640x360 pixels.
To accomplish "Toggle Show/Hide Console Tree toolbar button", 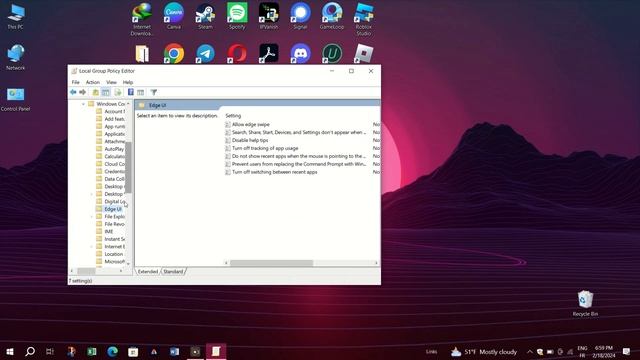I will [105, 92].
